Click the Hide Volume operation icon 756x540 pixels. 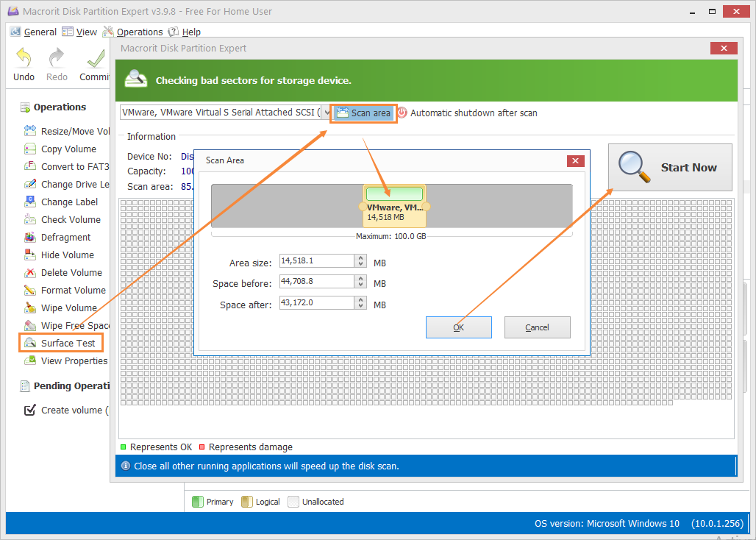click(x=30, y=255)
